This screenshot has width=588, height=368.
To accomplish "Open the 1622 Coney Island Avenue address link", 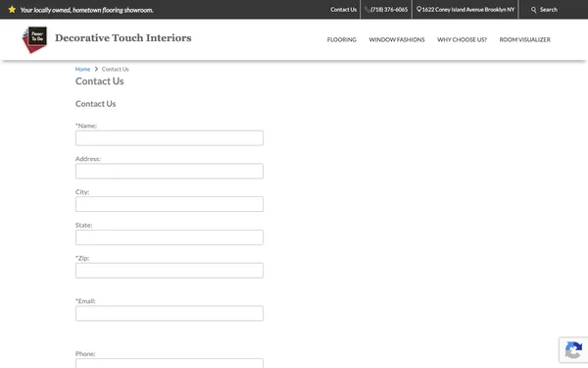I will coord(468,10).
